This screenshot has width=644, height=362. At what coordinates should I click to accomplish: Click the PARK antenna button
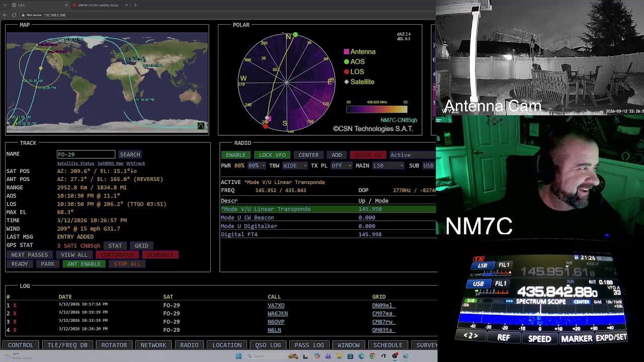pyautogui.click(x=48, y=264)
